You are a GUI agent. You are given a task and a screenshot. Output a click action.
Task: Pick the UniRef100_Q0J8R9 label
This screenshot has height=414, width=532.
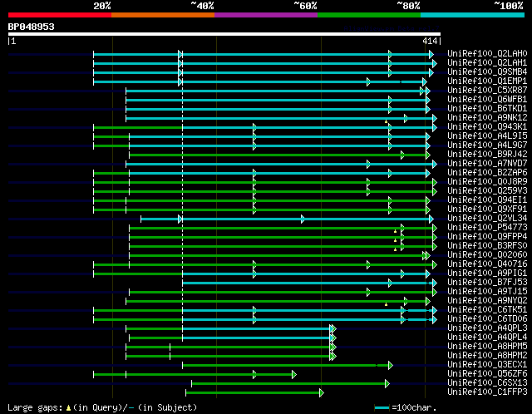(487, 182)
